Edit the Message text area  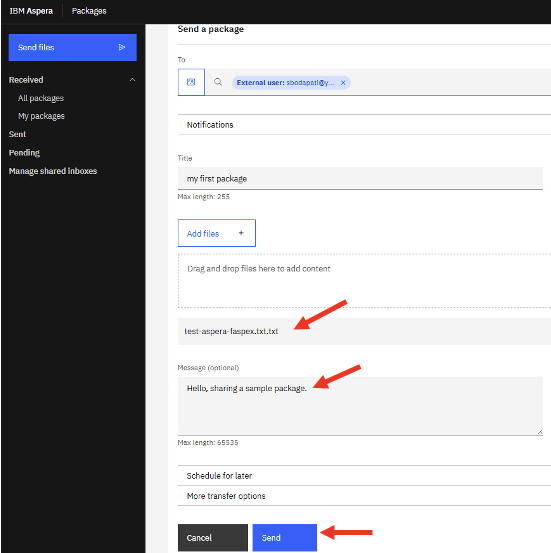(360, 406)
